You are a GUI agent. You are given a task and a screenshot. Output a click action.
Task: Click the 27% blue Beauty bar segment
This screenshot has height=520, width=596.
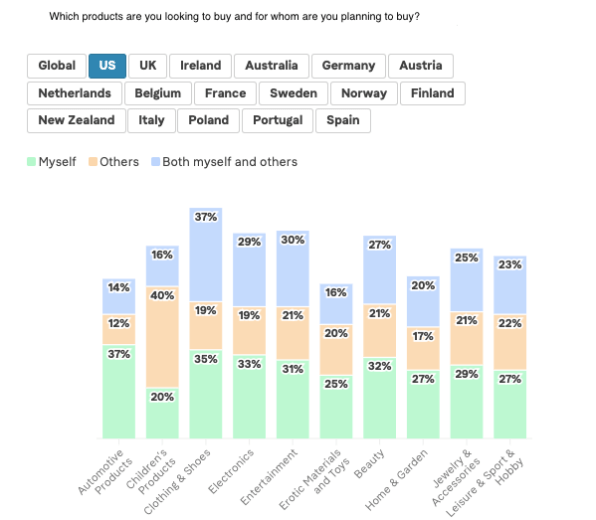pyautogui.click(x=379, y=270)
